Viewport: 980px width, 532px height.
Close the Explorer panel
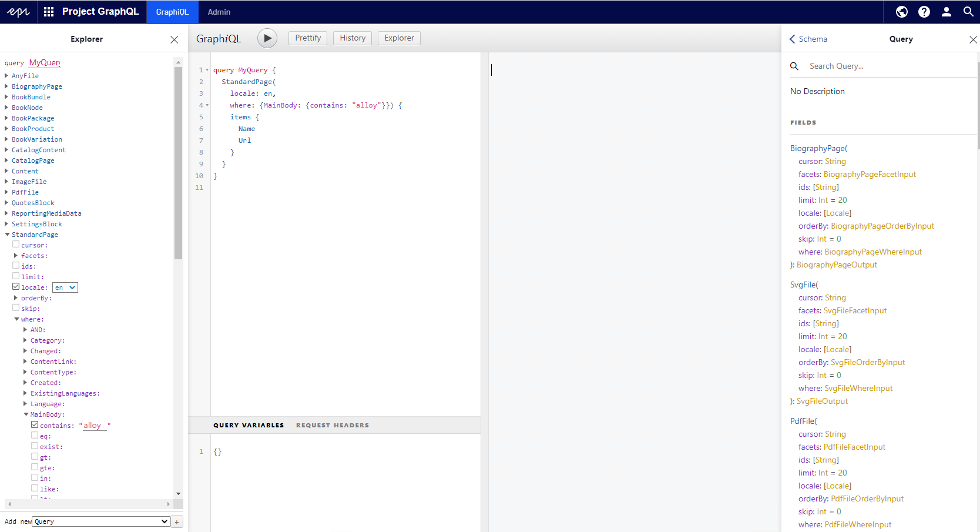coord(174,39)
